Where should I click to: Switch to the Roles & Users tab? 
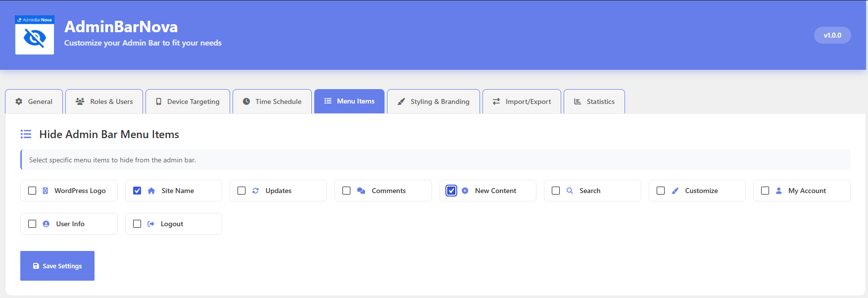[104, 101]
